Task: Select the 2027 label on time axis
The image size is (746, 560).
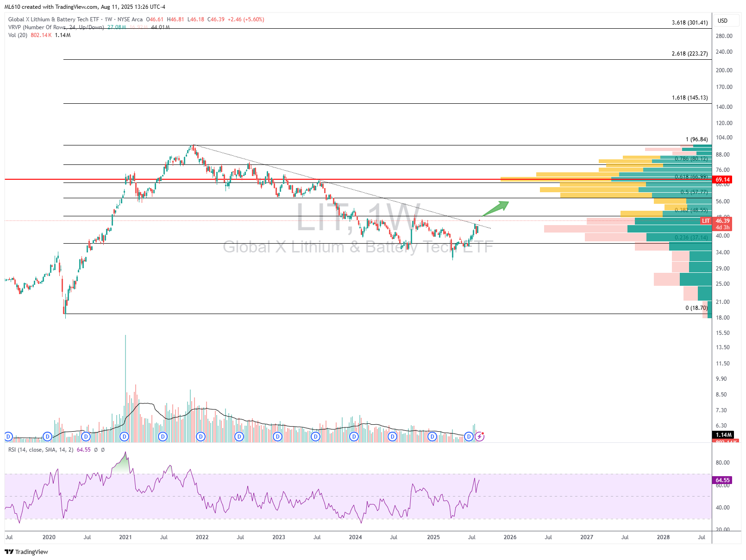Action: click(587, 537)
